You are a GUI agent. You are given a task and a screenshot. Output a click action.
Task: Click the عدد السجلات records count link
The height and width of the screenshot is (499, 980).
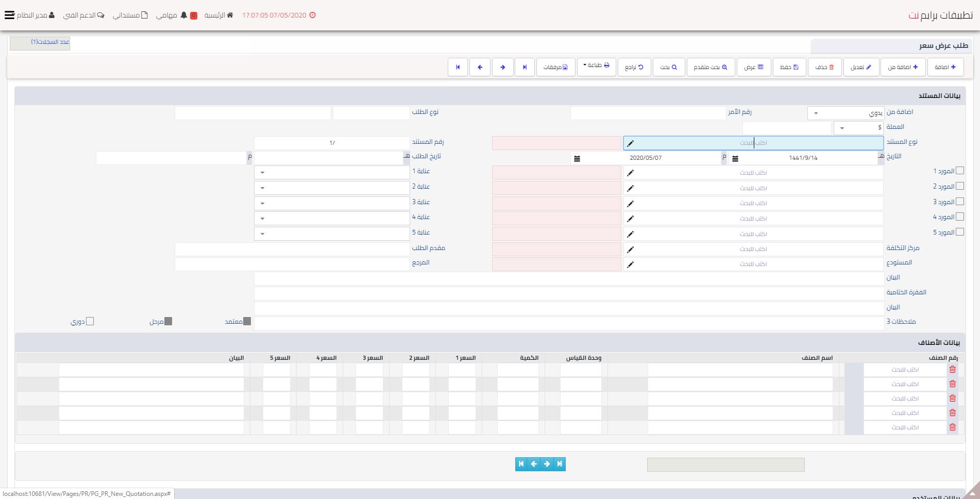click(50, 42)
